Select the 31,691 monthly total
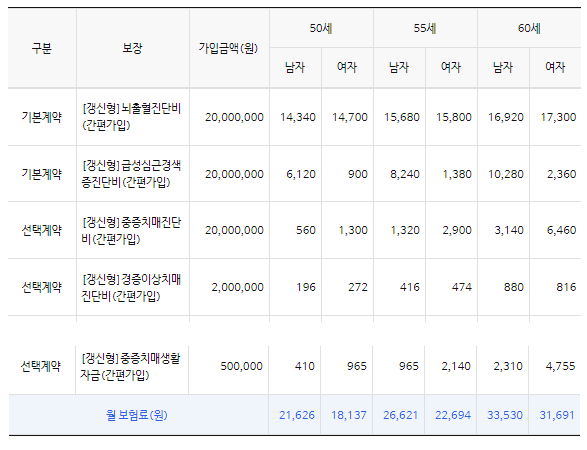The width and height of the screenshot is (587, 450). click(557, 415)
